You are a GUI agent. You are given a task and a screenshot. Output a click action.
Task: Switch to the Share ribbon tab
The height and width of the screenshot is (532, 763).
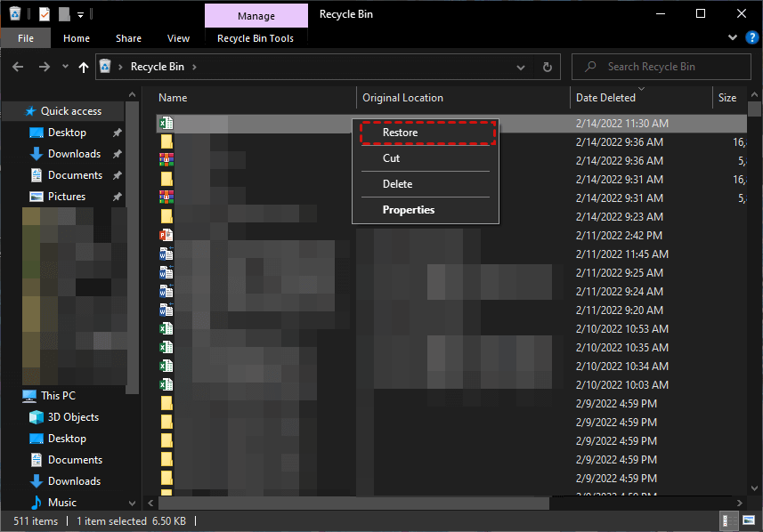128,38
